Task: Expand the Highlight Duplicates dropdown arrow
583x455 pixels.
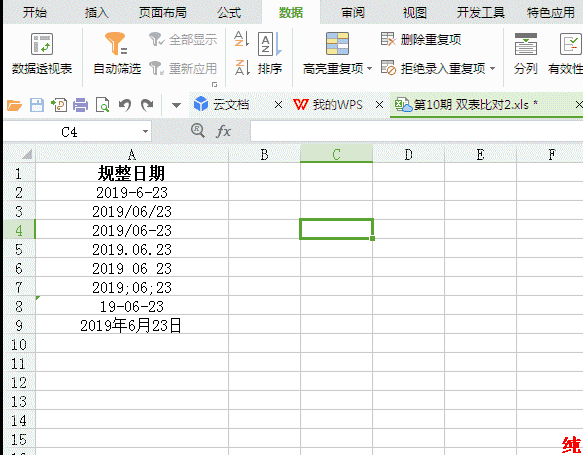Action: coord(369,68)
